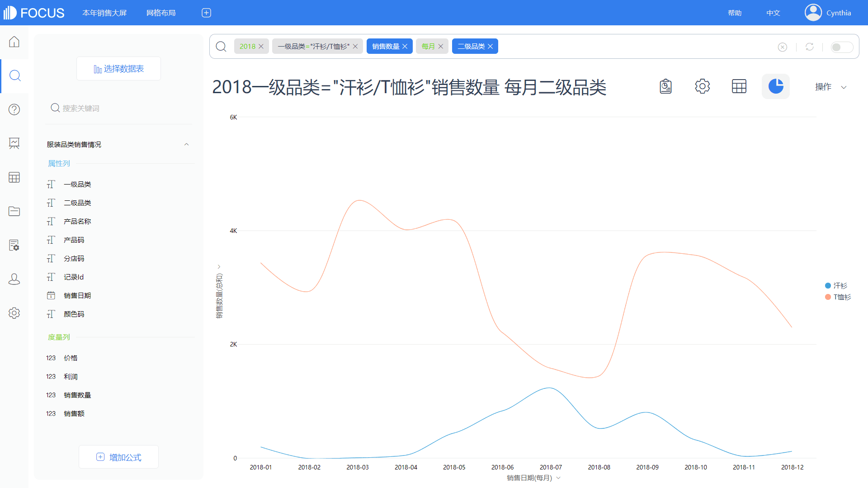The height and width of the screenshot is (488, 868).
Task: Open the 网格布局 tab
Action: point(161,13)
